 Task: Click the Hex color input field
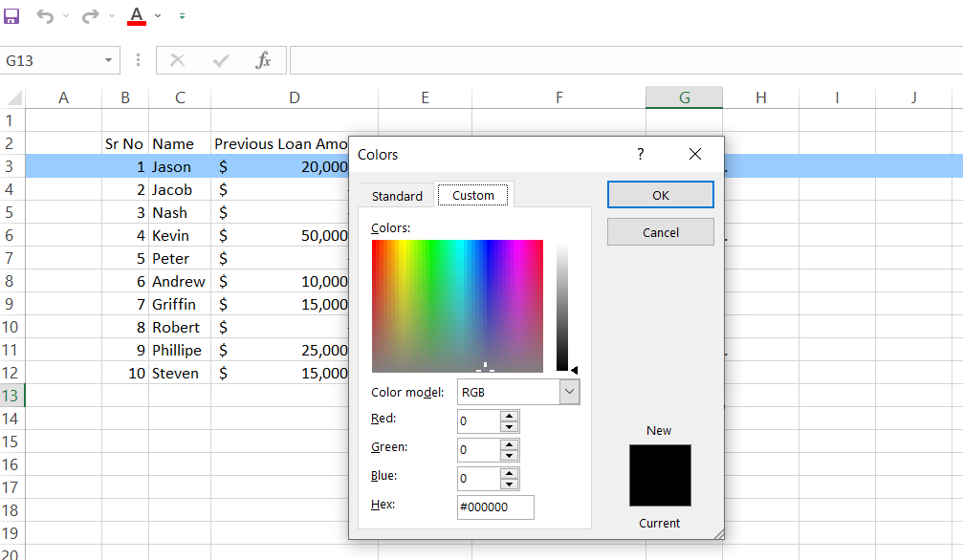point(495,506)
